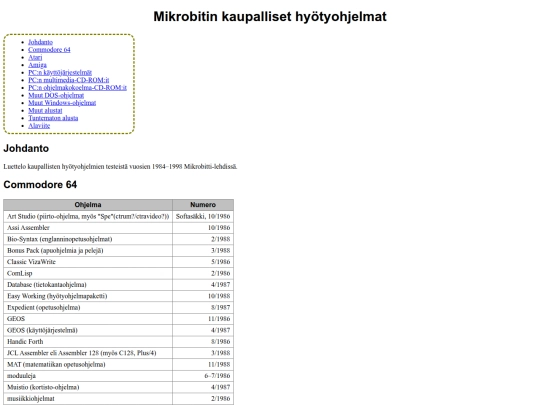Open PC:n multimedia-CD-ROM:it link
540x405 pixels.
[69, 80]
